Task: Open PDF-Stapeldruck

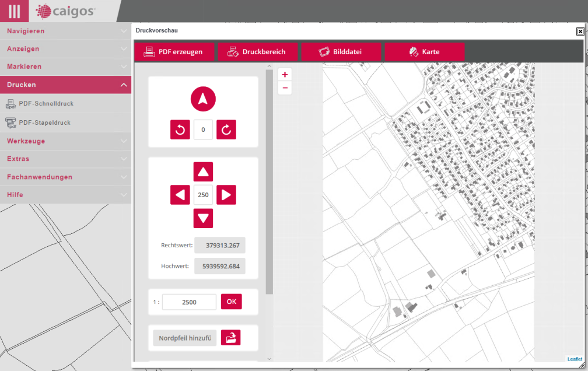Action: [x=44, y=123]
